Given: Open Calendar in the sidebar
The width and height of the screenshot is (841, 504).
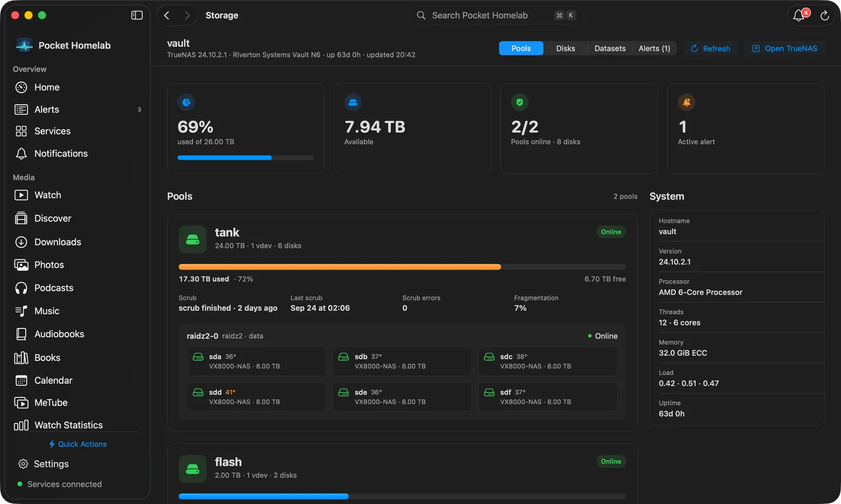Looking at the screenshot, I should point(77,380).
